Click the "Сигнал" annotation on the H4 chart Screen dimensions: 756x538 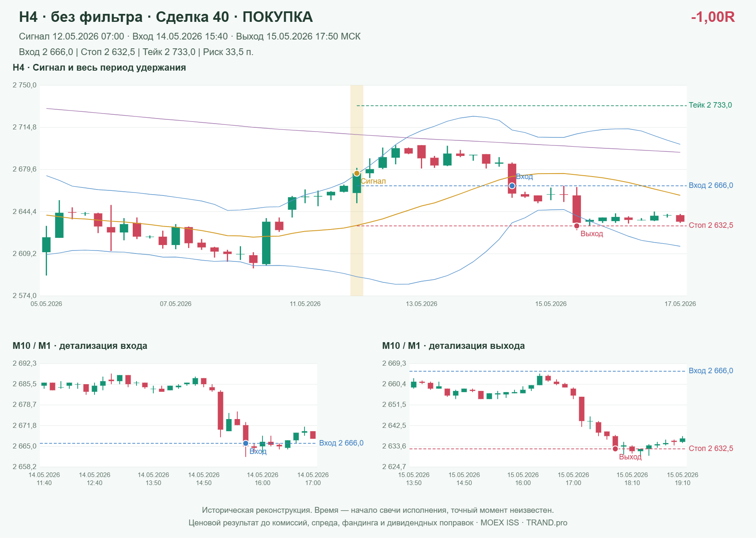[x=373, y=181]
